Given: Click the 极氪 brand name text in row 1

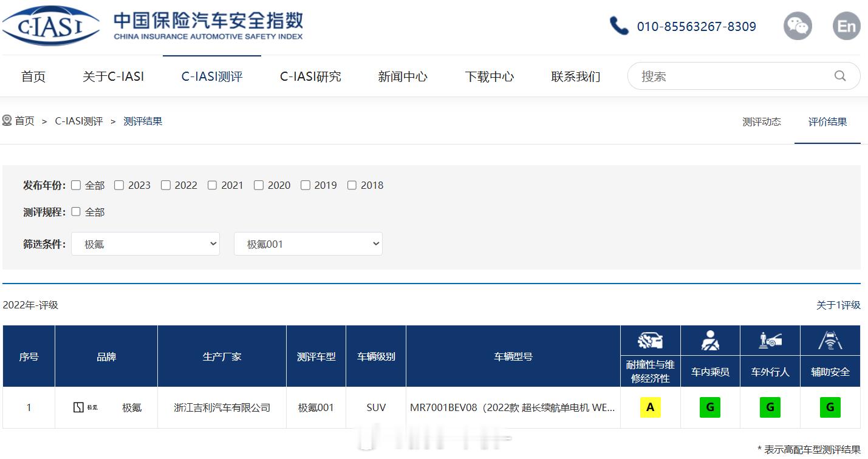Looking at the screenshot, I should tap(132, 407).
